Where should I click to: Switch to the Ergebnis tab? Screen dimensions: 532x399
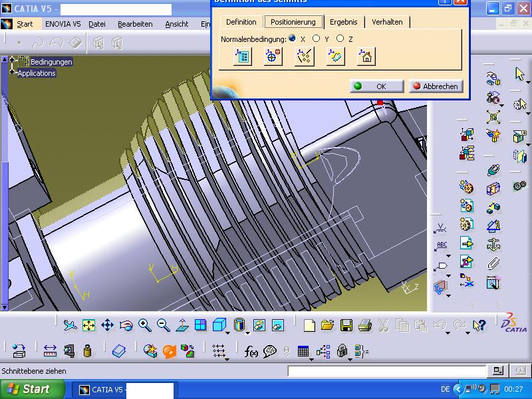click(344, 22)
